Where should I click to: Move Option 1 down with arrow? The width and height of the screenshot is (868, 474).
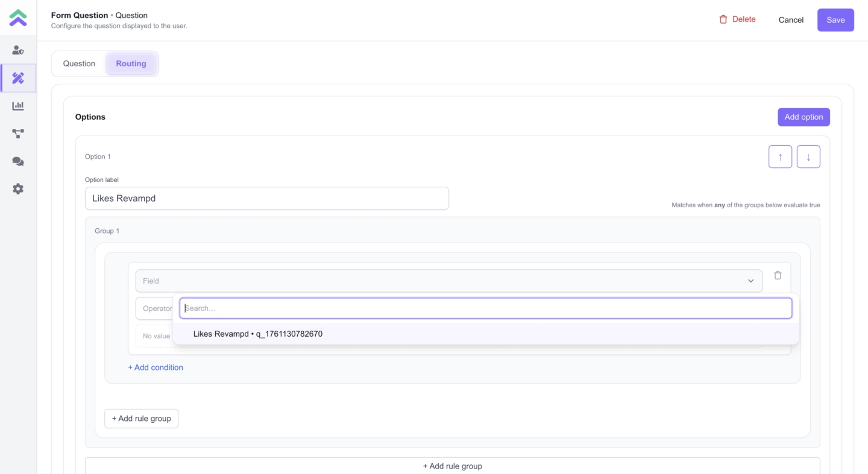(x=808, y=157)
